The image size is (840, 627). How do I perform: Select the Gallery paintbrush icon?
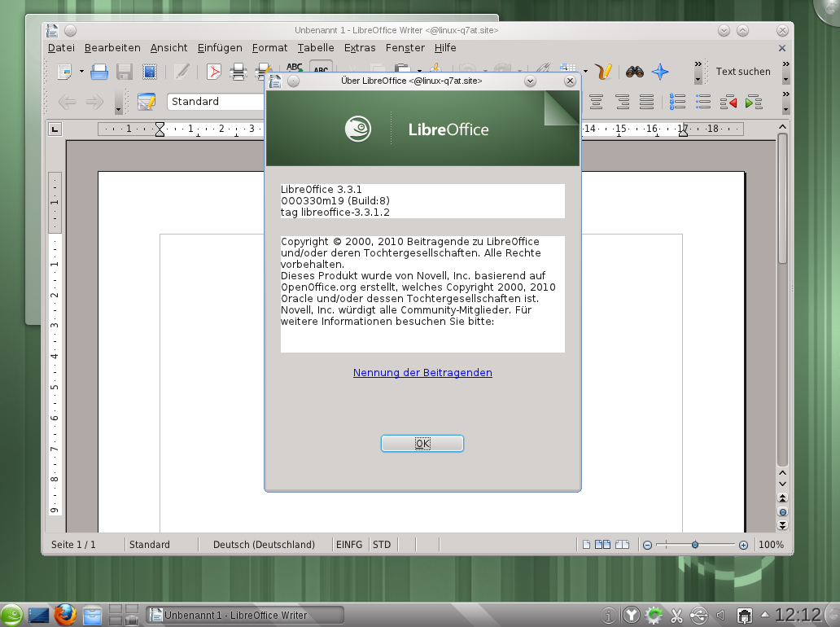(x=603, y=72)
